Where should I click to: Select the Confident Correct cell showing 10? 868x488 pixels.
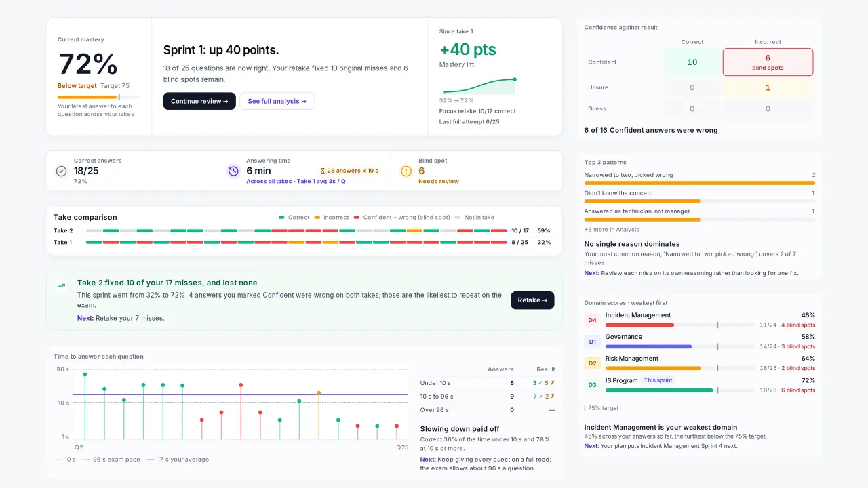pyautogui.click(x=692, y=62)
